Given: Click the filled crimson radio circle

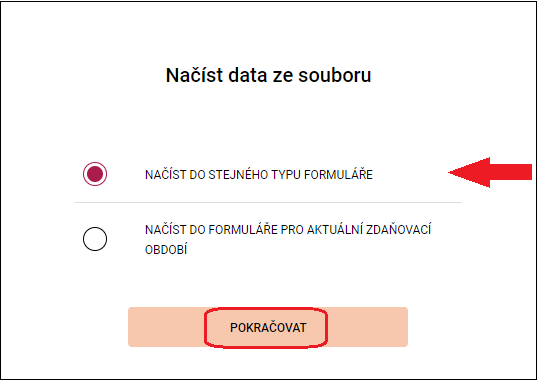Looking at the screenshot, I should (x=95, y=174).
